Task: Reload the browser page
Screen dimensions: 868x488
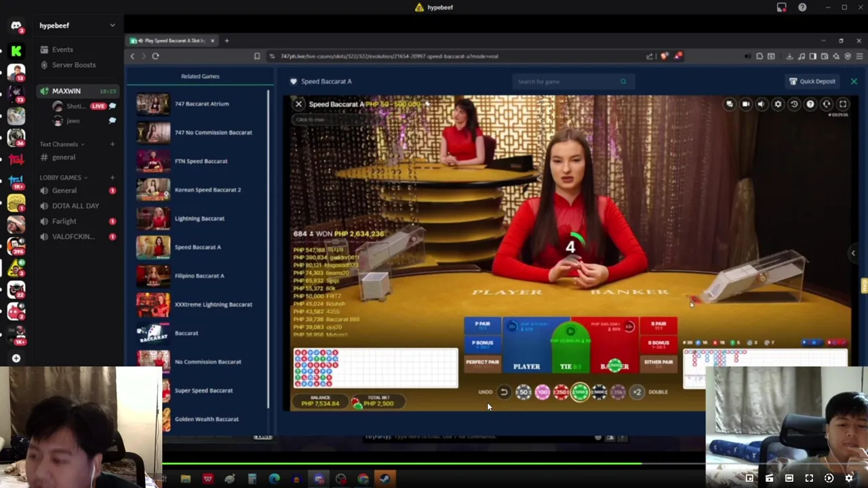Action: pyautogui.click(x=155, y=56)
